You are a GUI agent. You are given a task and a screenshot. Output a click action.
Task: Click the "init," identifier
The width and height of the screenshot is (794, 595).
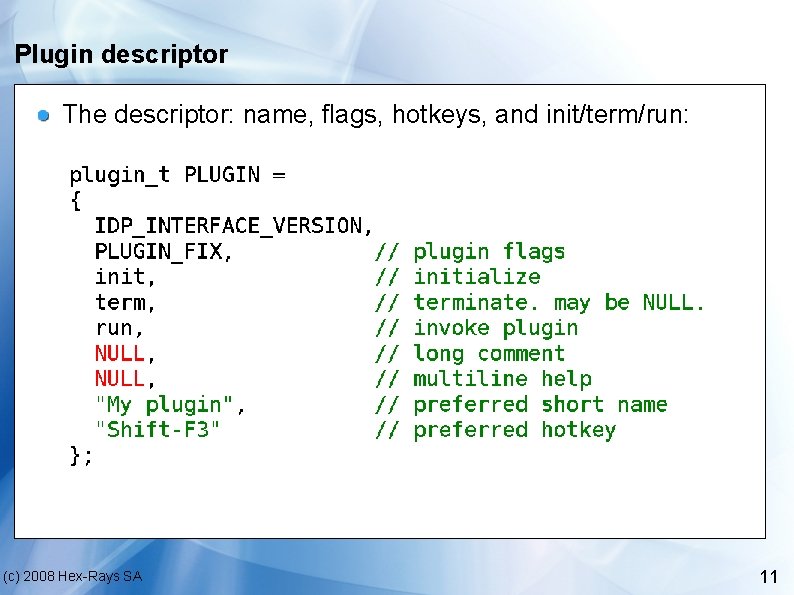click(x=125, y=276)
